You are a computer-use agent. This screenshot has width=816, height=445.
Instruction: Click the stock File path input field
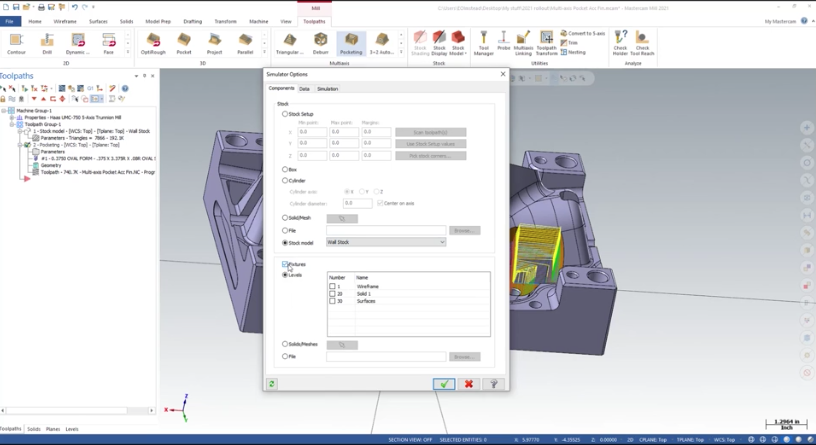click(x=386, y=230)
